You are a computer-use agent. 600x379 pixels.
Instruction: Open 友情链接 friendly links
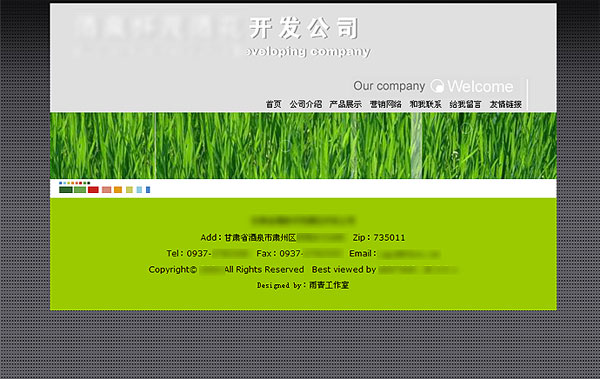coord(505,104)
